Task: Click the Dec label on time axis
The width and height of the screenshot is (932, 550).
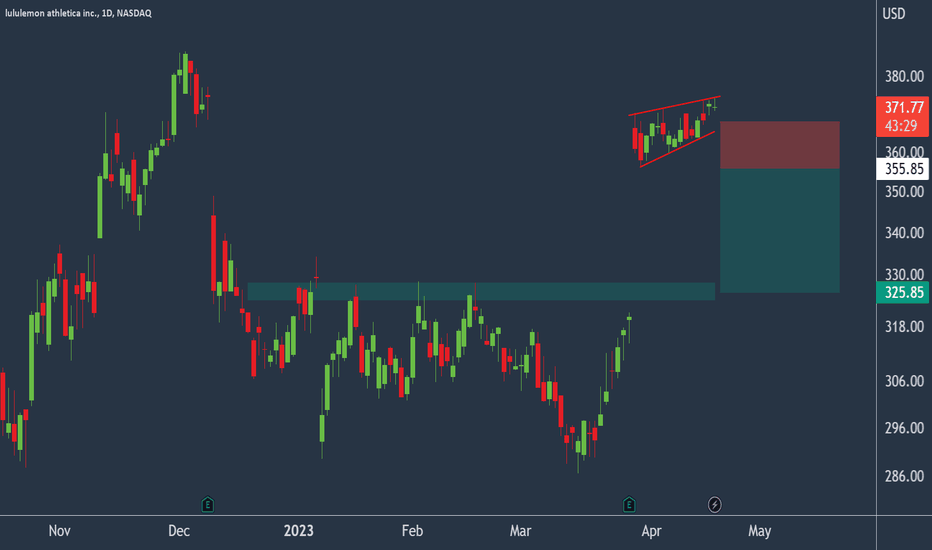Action: (x=179, y=531)
